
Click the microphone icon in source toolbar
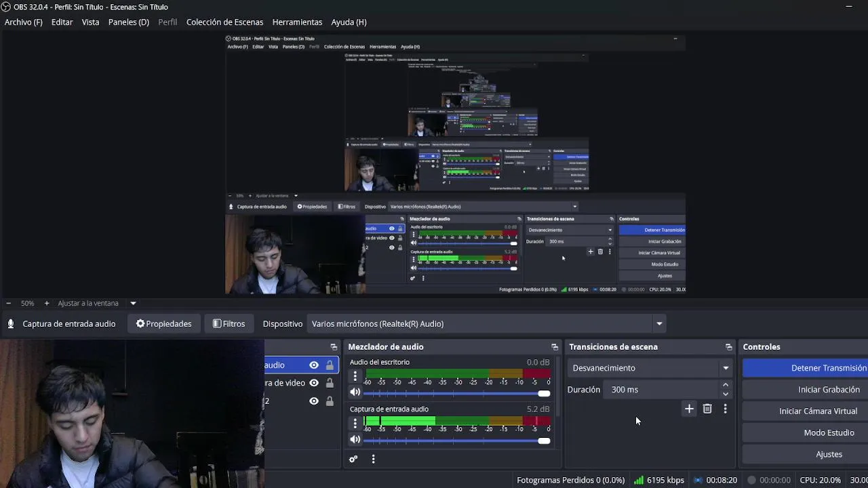tap(11, 324)
